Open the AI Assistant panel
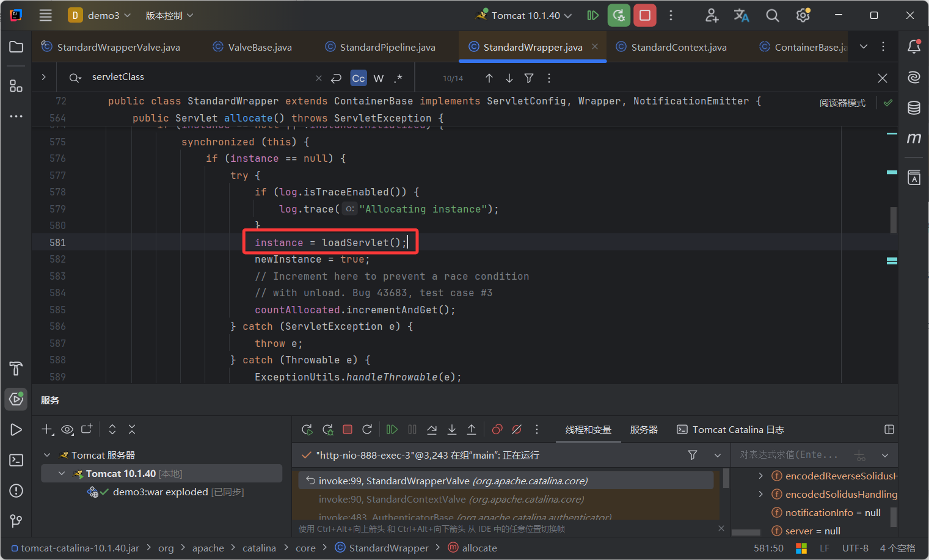This screenshot has height=560, width=929. [x=914, y=78]
